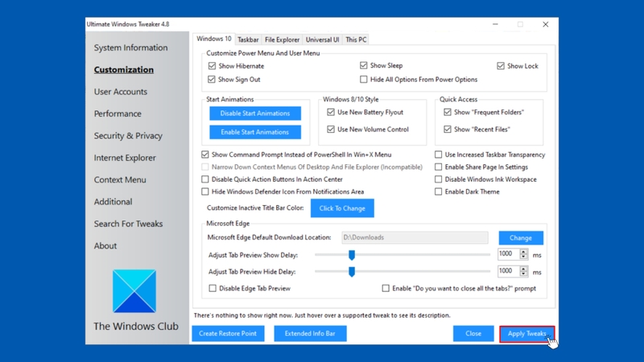644x362 pixels.
Task: Enable Disable Quick Action Buttons checkbox
Action: click(205, 179)
